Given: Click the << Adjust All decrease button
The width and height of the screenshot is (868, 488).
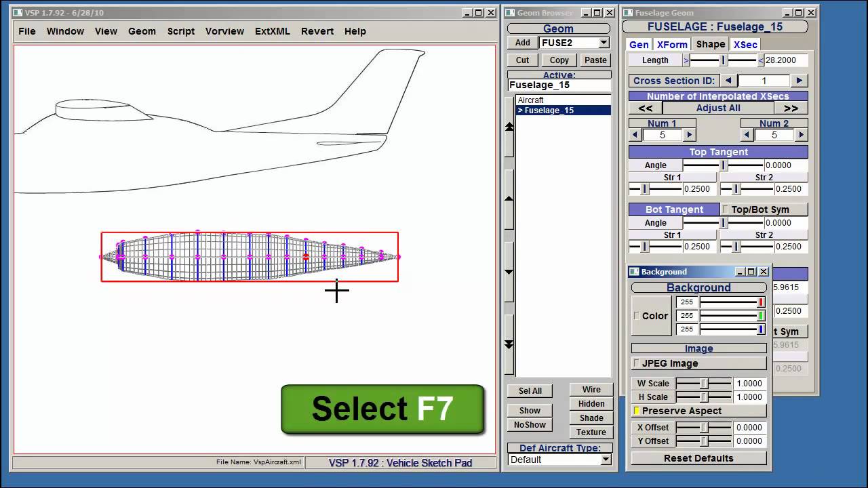Looking at the screenshot, I should [x=645, y=108].
